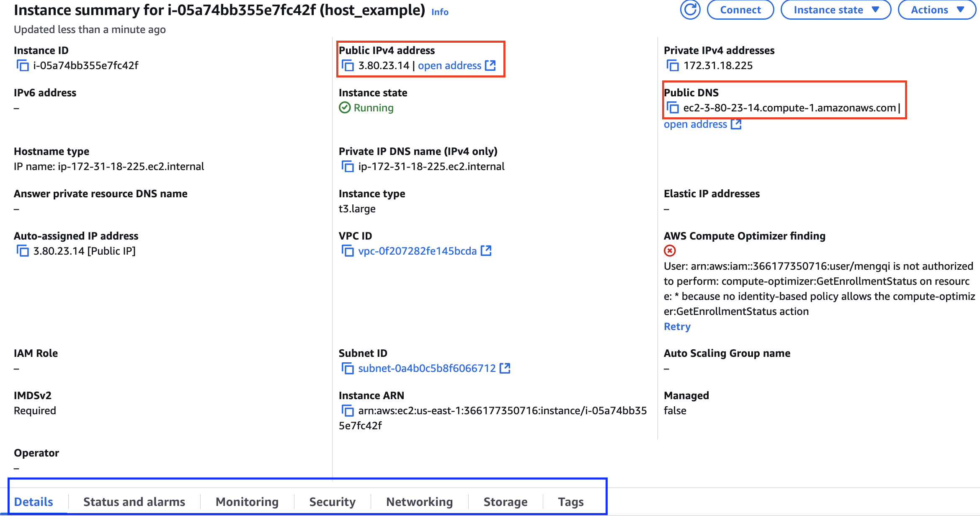The height and width of the screenshot is (516, 980).
Task: Copy the Instance ID value
Action: coord(23,66)
